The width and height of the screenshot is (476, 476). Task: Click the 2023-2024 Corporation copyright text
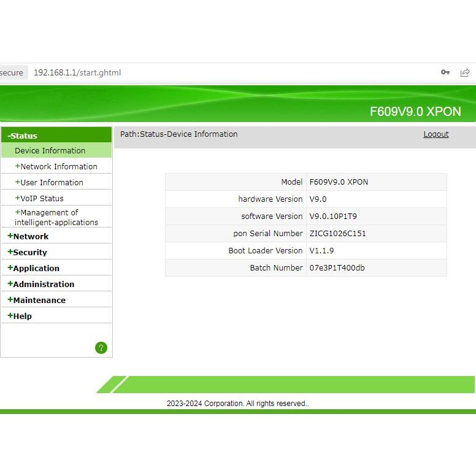(x=238, y=404)
